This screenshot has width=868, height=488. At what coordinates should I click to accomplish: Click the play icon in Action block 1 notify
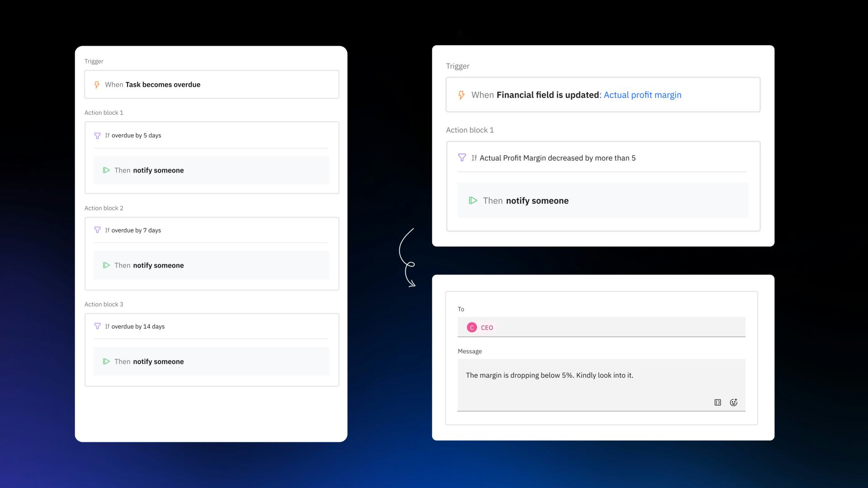coord(106,170)
